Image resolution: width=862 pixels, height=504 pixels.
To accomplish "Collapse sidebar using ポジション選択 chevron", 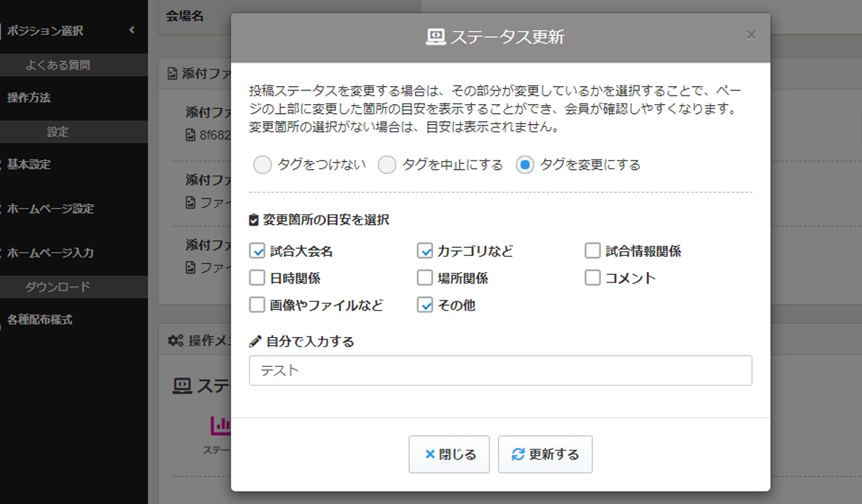I will (132, 31).
